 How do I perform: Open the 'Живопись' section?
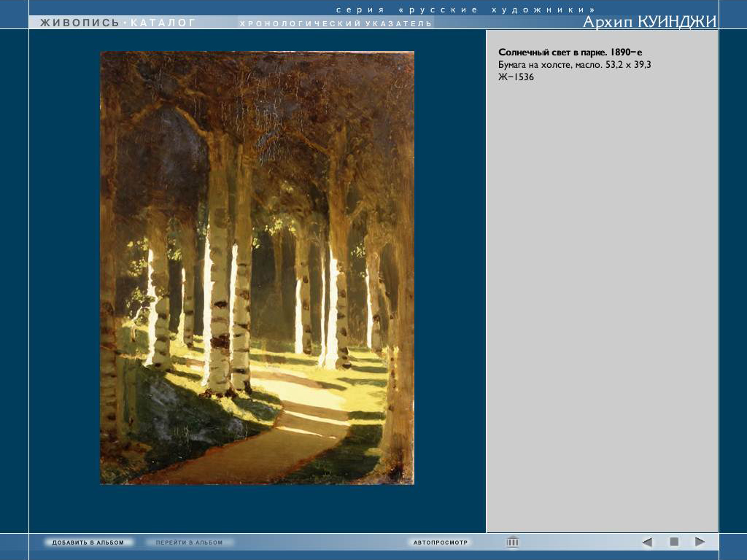tap(80, 23)
